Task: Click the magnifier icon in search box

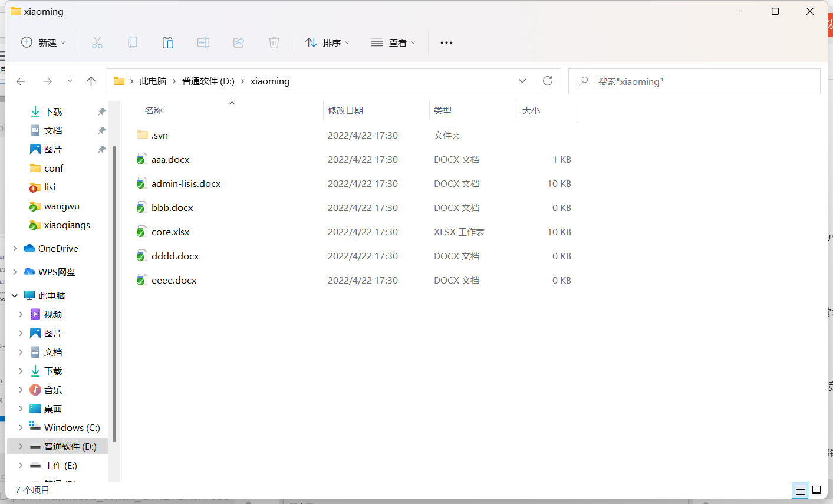Action: coord(584,81)
